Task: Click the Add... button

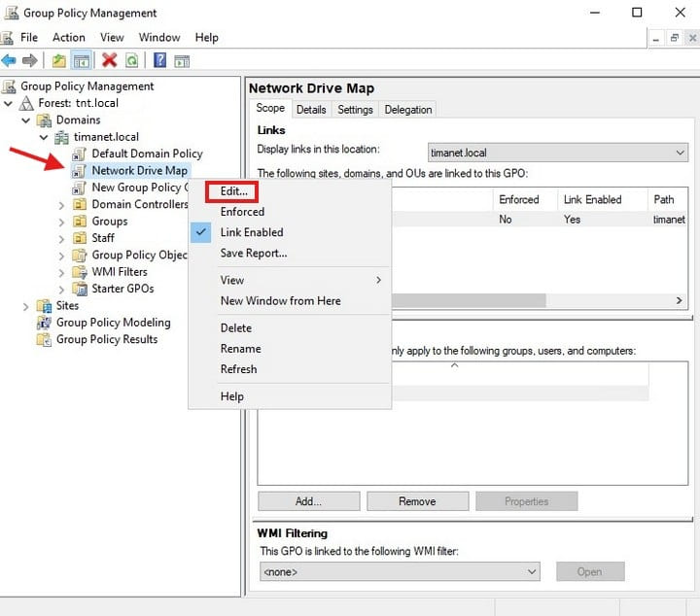Action: point(308,501)
